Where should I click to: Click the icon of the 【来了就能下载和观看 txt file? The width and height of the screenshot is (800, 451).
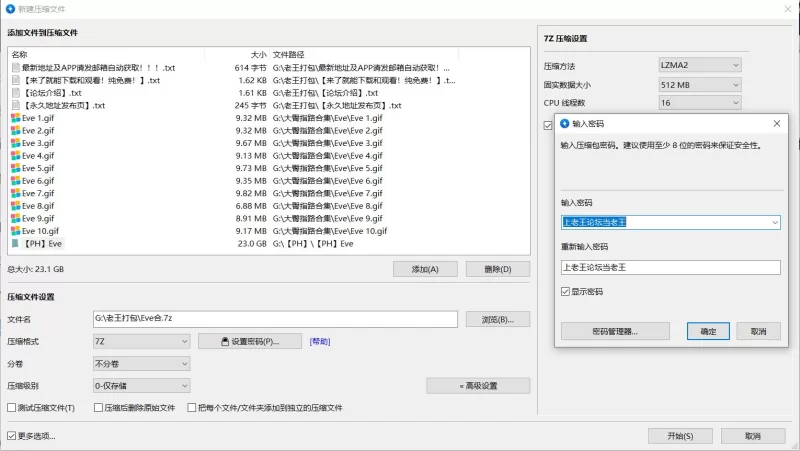(x=16, y=81)
